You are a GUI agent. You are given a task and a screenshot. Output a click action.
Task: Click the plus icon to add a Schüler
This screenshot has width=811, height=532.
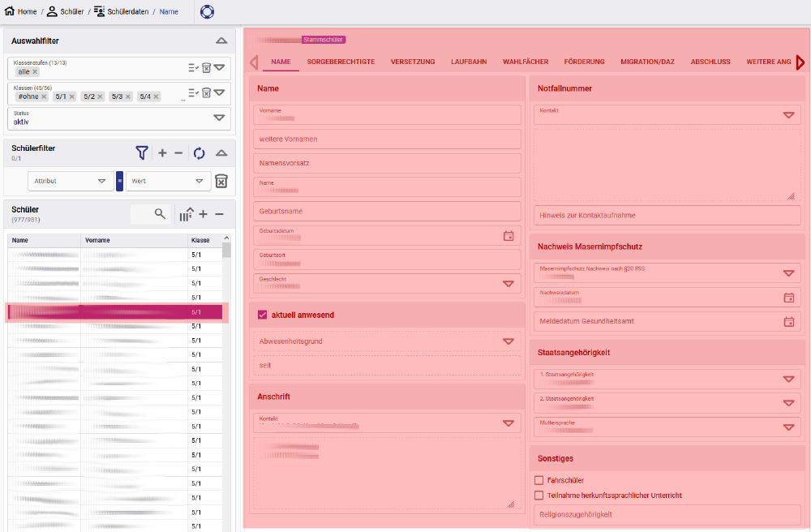(204, 214)
